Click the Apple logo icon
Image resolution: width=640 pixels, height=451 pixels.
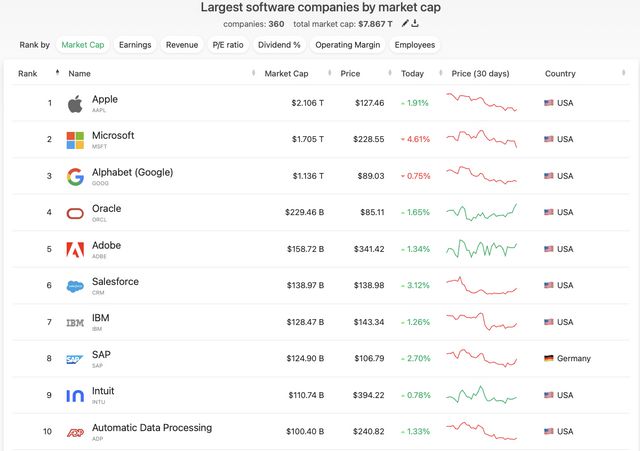pos(75,104)
